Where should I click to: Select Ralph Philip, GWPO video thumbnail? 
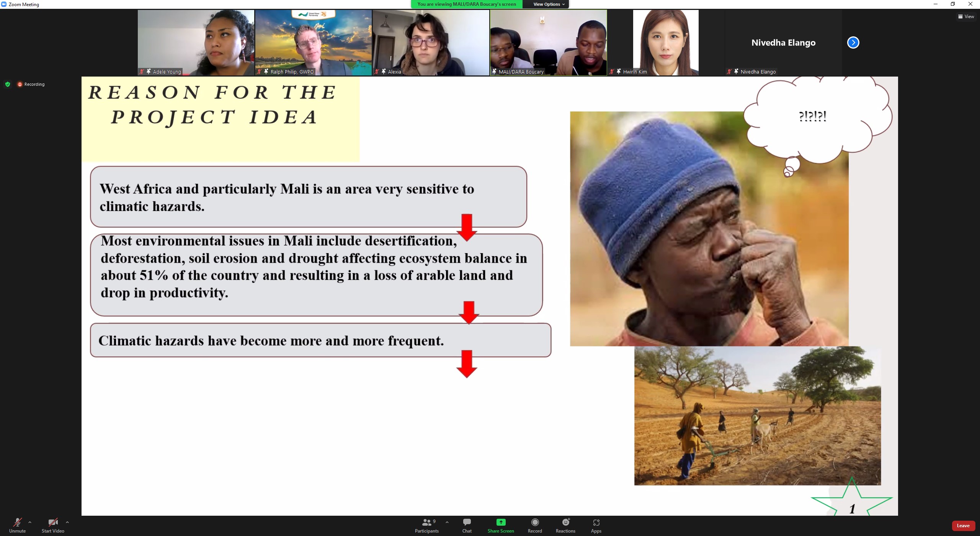(x=314, y=42)
